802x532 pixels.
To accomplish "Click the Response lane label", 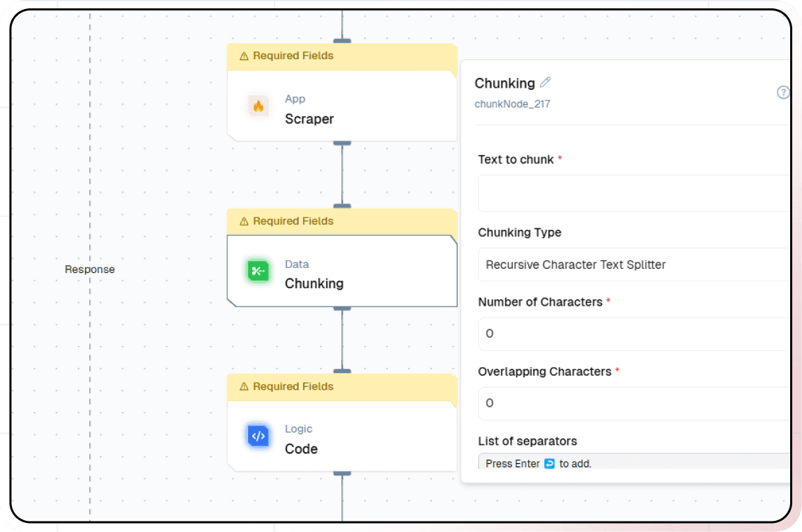I will tap(90, 269).
